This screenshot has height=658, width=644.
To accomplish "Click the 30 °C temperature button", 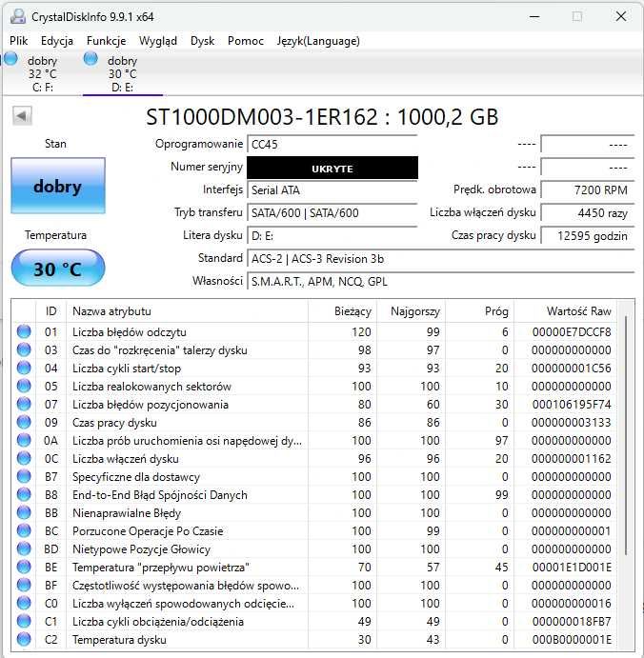I will [x=58, y=269].
